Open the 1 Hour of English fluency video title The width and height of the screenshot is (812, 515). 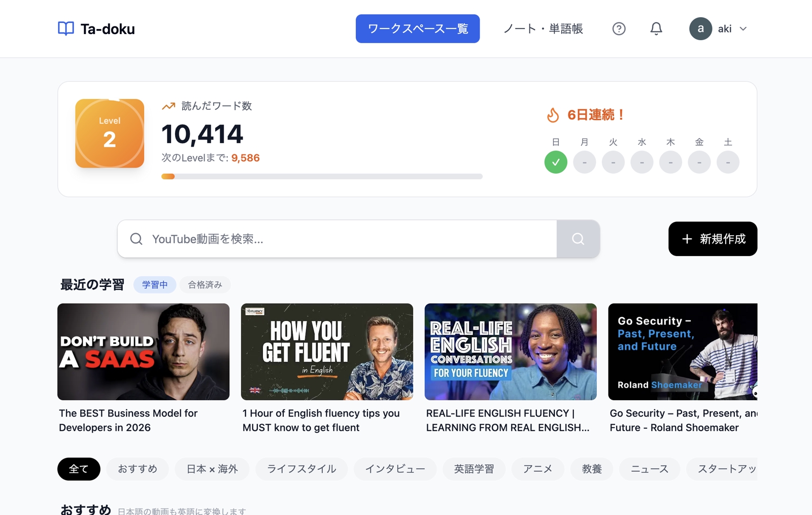321,421
